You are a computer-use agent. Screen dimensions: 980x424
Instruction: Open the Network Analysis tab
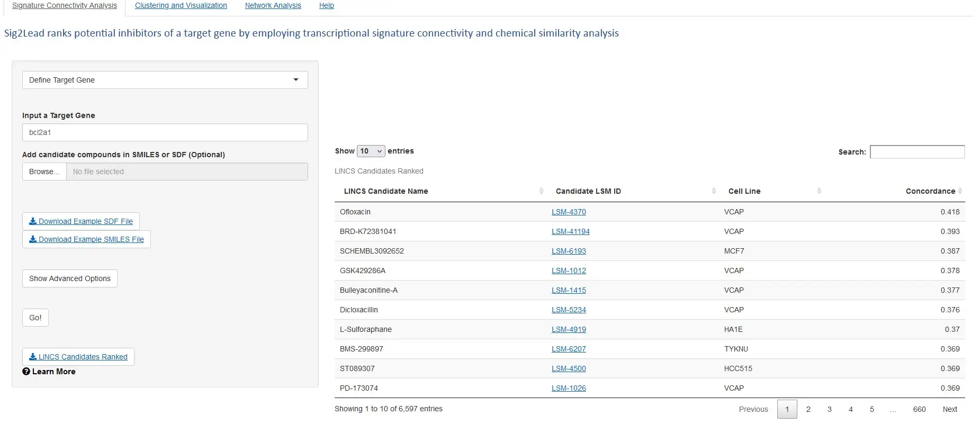[273, 5]
